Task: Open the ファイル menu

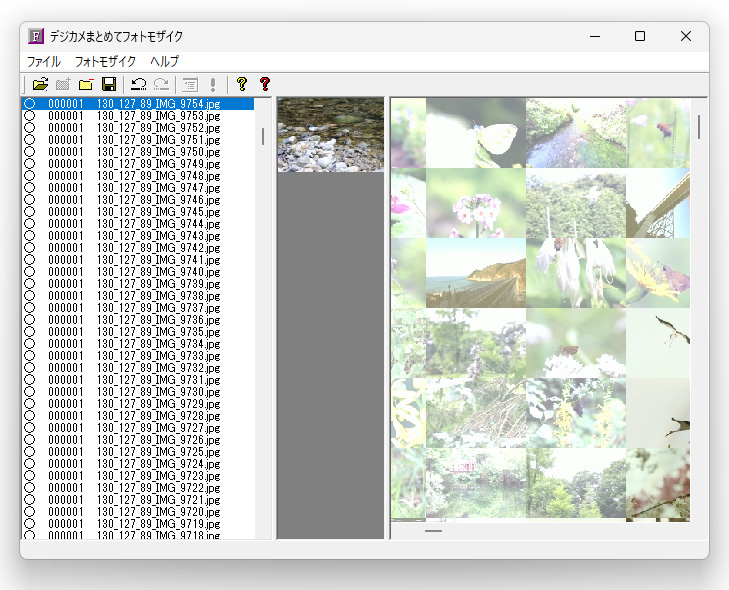Action: point(44,61)
